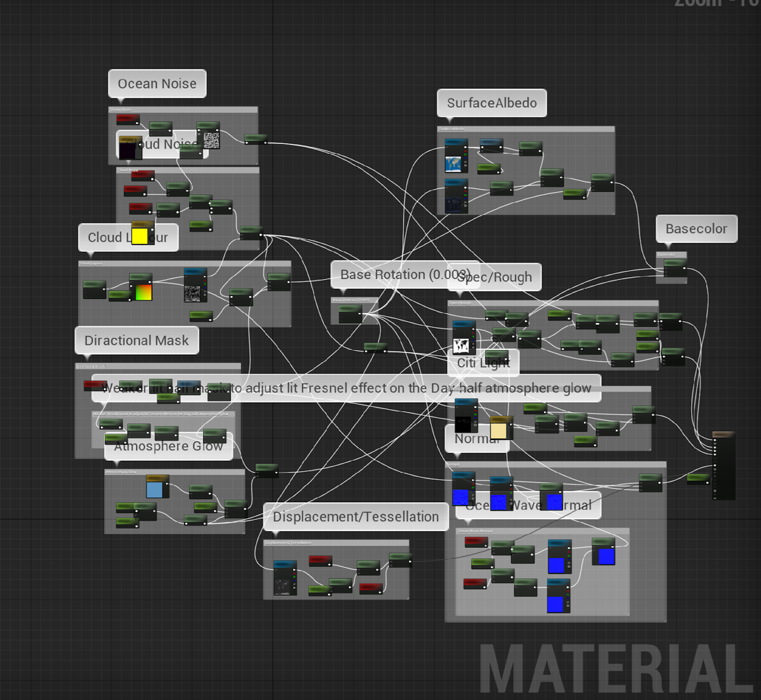Click the grey cloud texture node in Cloud Layer
761x700 pixels.
click(x=195, y=286)
